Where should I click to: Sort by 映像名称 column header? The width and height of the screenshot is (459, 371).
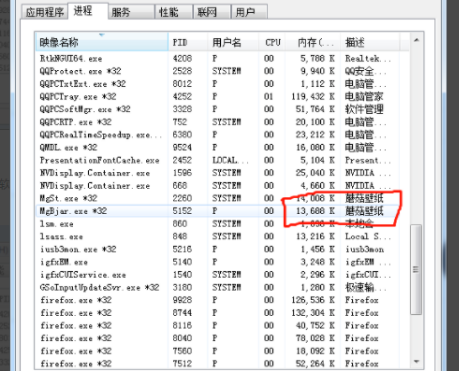[102, 42]
